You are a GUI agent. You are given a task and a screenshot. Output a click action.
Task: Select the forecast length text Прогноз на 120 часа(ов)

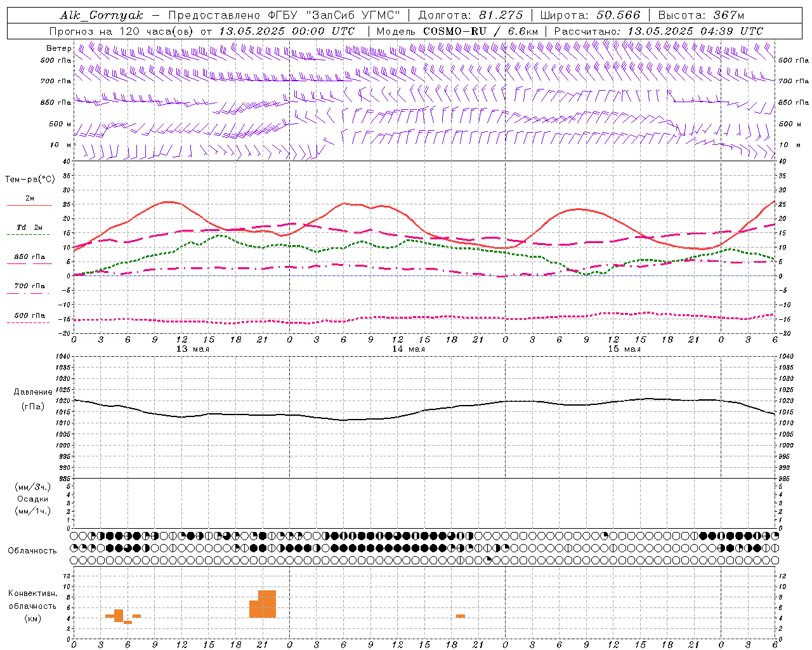point(122,31)
